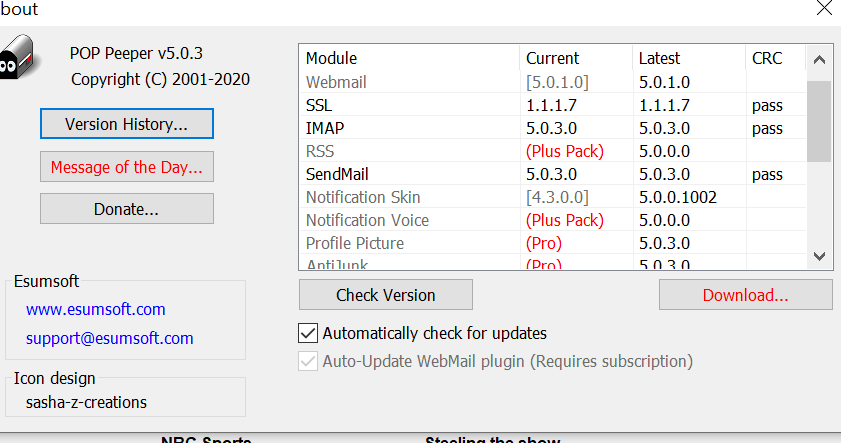The height and width of the screenshot is (443, 841).
Task: Click the Check Version button
Action: (386, 294)
